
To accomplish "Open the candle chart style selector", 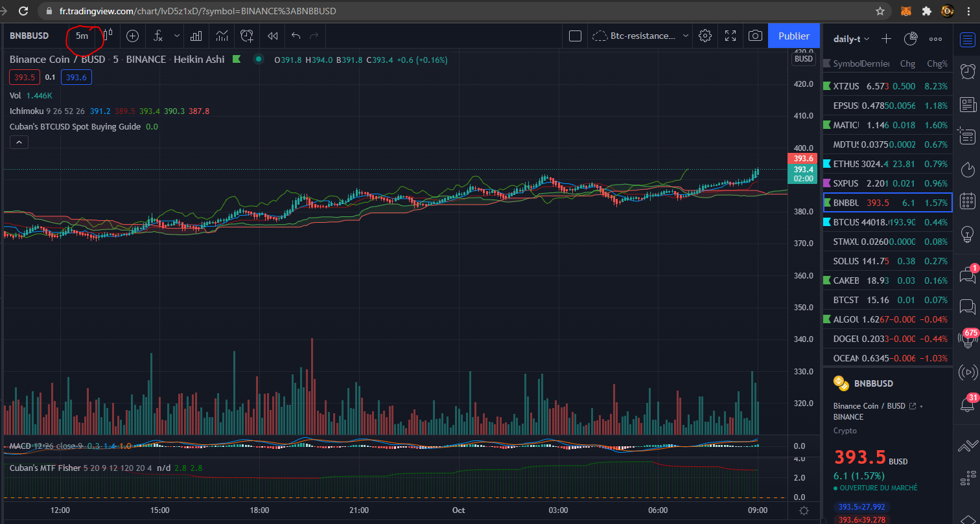I will coord(108,36).
